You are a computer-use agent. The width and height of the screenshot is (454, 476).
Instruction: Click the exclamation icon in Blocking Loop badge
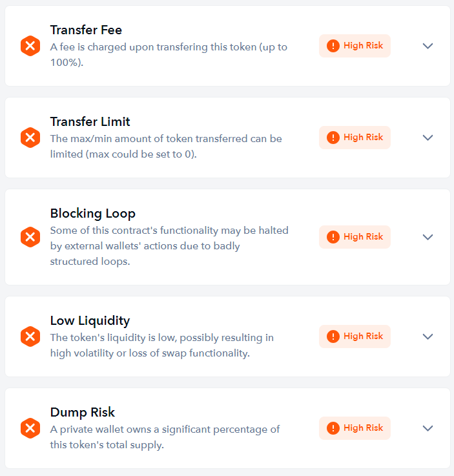(x=333, y=237)
